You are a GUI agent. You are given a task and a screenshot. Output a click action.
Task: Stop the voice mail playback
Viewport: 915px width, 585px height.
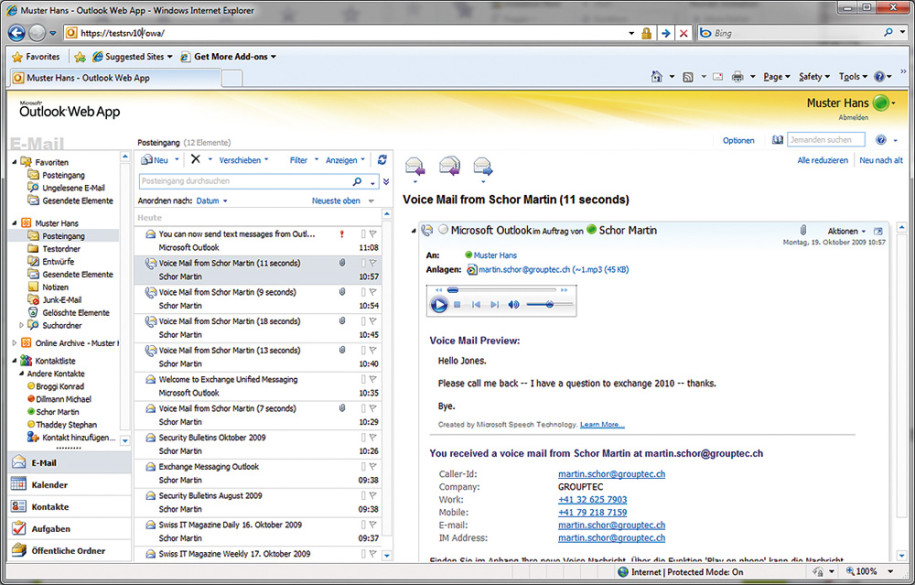[x=458, y=304]
